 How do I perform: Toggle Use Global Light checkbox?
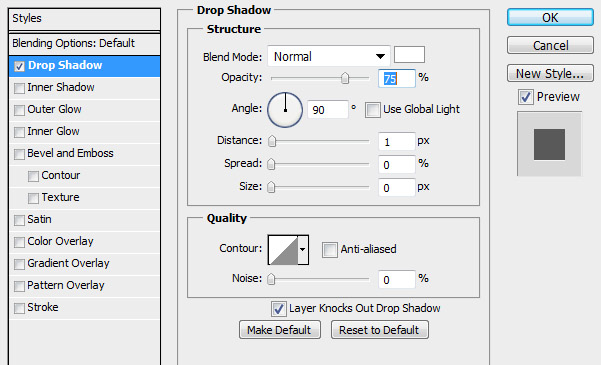point(373,110)
